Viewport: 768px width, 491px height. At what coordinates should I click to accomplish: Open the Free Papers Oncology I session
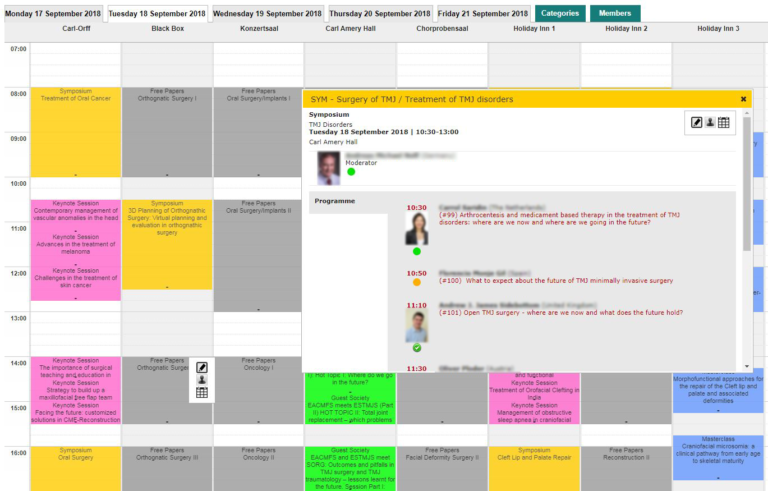(x=258, y=390)
